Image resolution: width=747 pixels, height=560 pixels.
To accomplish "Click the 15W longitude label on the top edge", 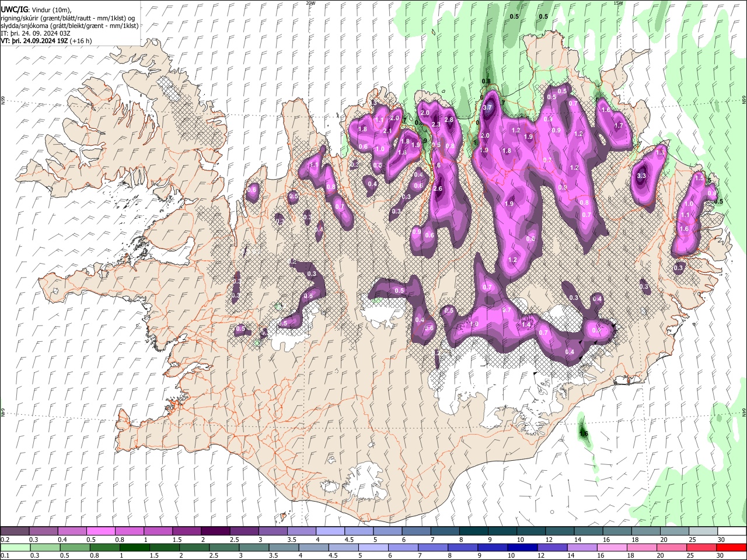I will pyautogui.click(x=618, y=3).
